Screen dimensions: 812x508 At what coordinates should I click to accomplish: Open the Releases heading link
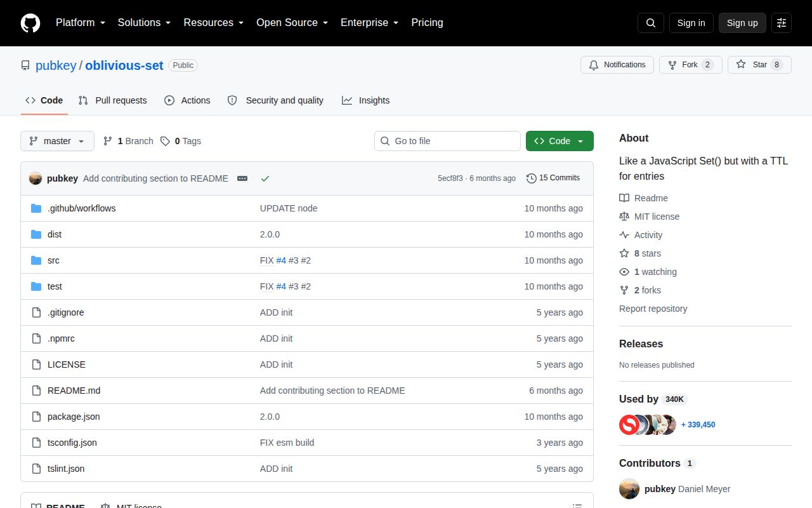coord(641,344)
